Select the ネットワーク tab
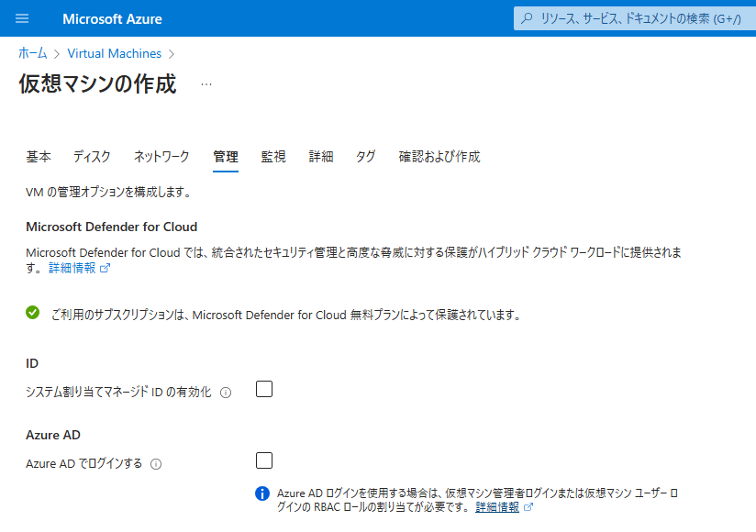The height and width of the screenshot is (532, 756). pos(161,157)
